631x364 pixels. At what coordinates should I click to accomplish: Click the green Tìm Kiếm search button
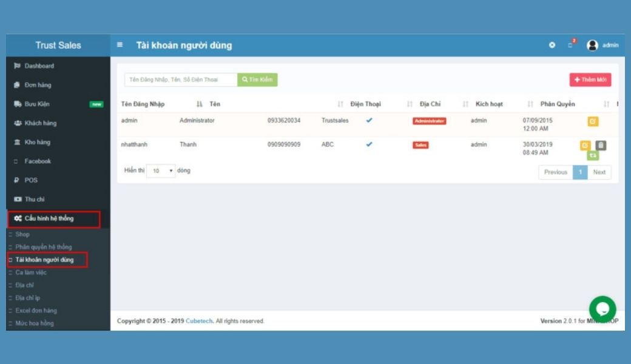pyautogui.click(x=257, y=79)
